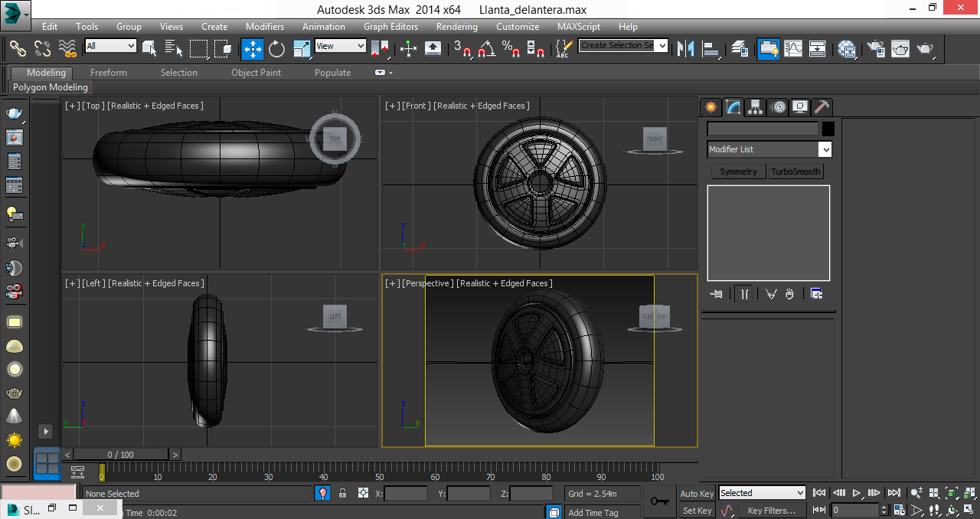Expand the Modifier List dropdown
980x519 pixels.
[x=769, y=149]
